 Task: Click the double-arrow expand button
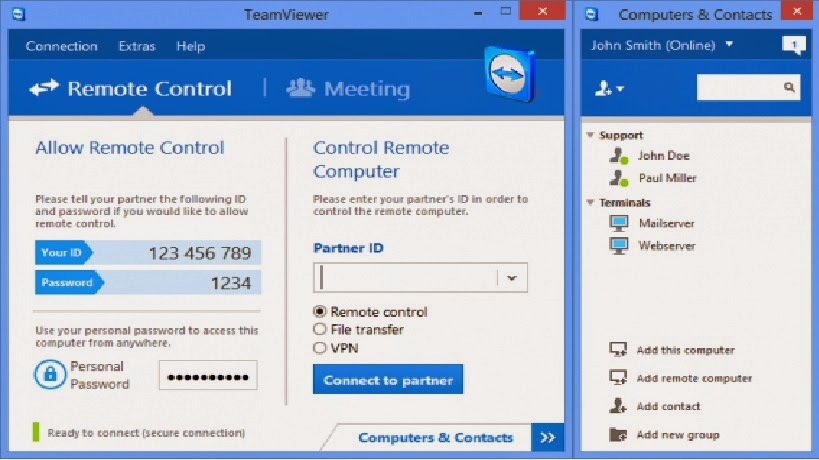547,437
